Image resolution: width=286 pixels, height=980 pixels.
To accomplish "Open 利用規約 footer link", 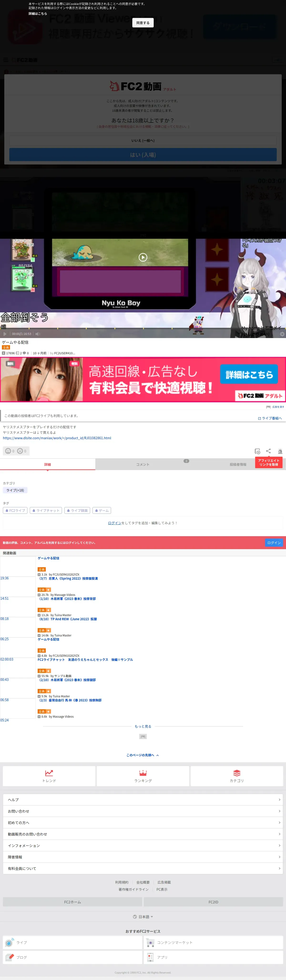I will click(x=122, y=882).
